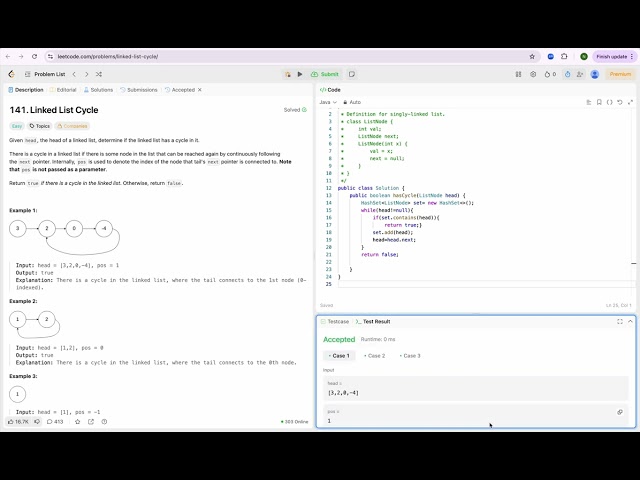Expand the Topics tag
This screenshot has height=480, width=640.
40,126
